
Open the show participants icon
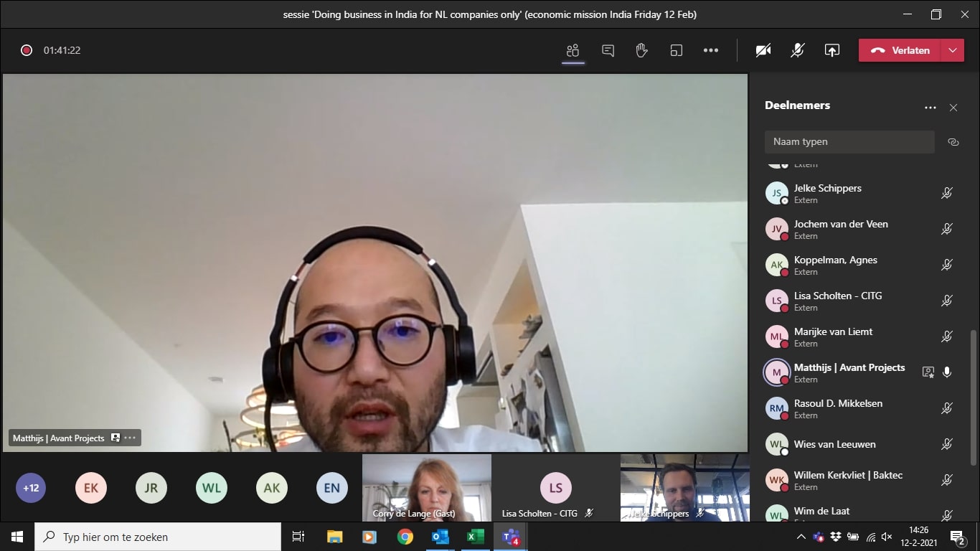573,50
